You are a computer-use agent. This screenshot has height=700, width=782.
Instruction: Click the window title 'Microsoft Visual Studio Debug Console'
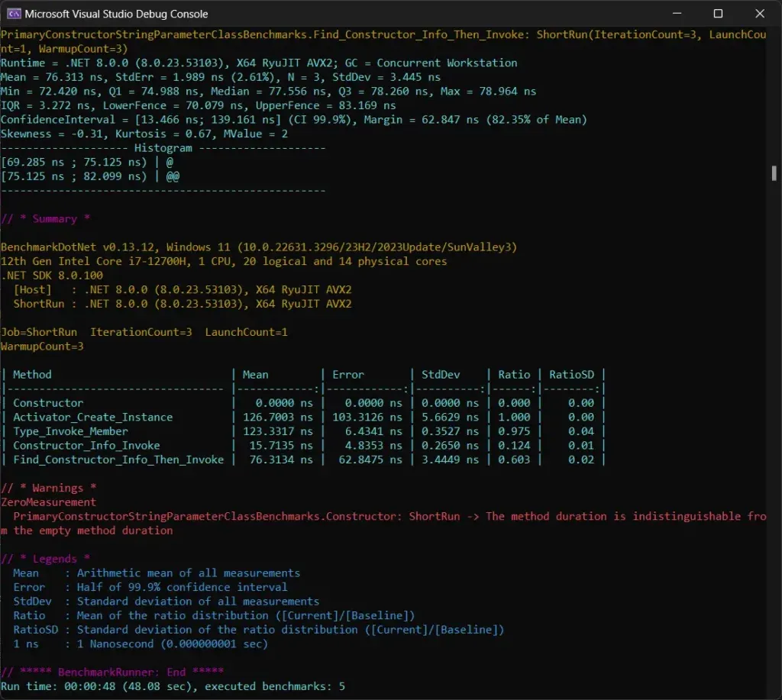click(116, 14)
